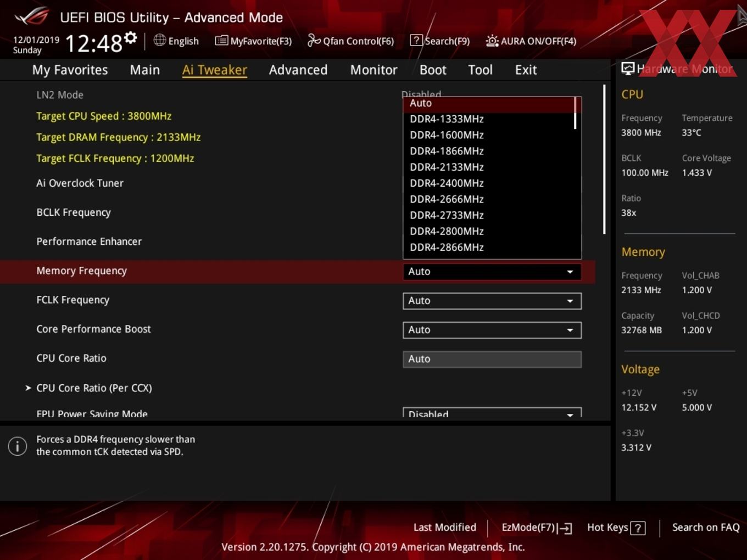
Task: Choose DDR4-2800MHz from the list
Action: pos(489,231)
